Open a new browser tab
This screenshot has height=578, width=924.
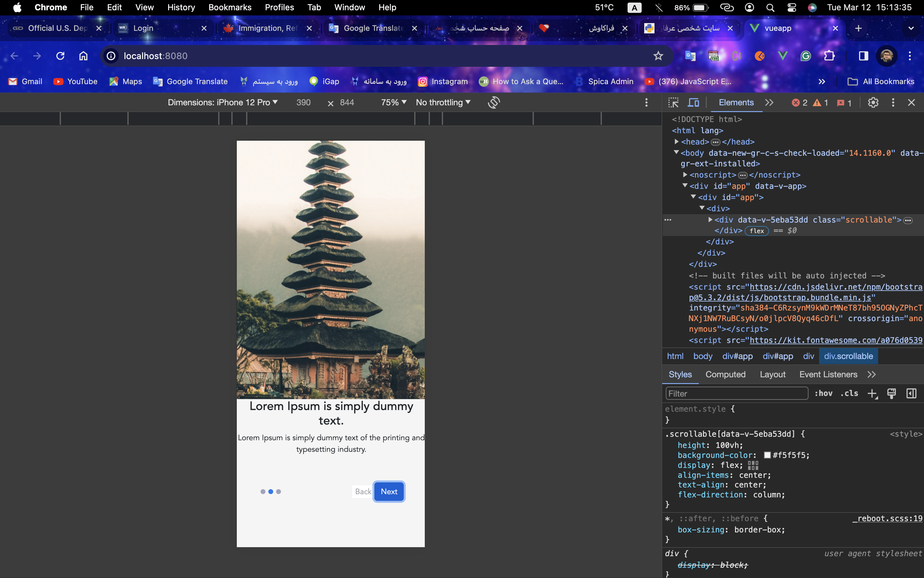pos(858,28)
